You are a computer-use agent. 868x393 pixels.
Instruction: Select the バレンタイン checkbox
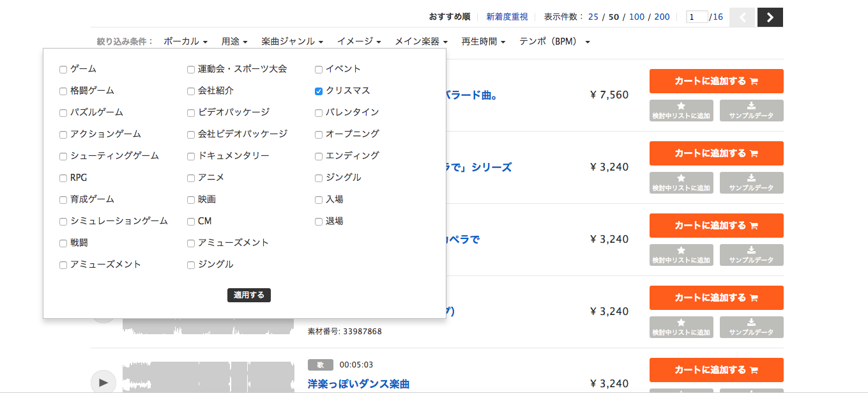point(319,113)
